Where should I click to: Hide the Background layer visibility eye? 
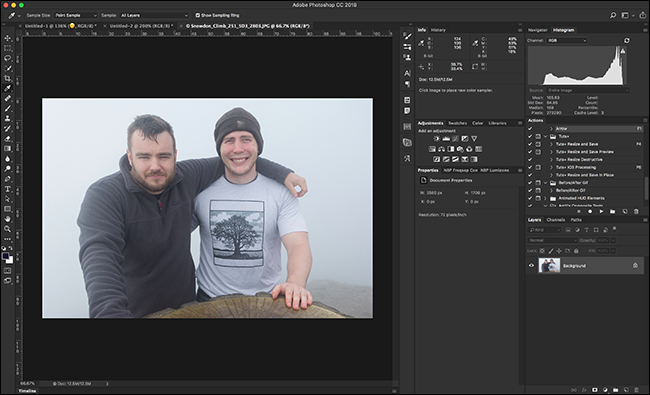[531, 265]
